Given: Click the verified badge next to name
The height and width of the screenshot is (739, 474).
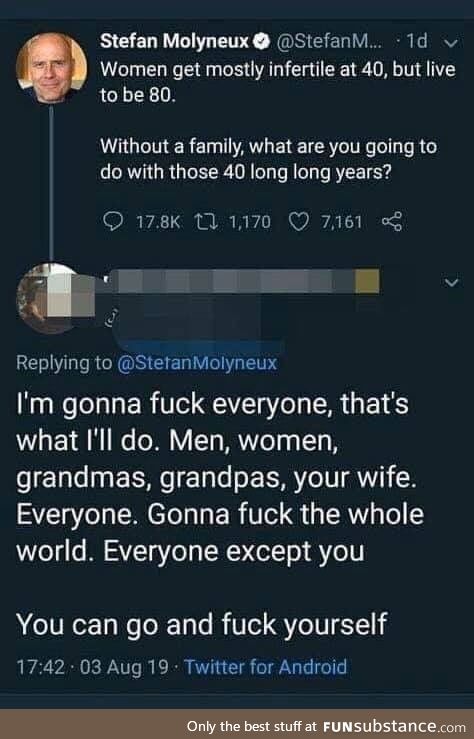Looking at the screenshot, I should (262, 41).
